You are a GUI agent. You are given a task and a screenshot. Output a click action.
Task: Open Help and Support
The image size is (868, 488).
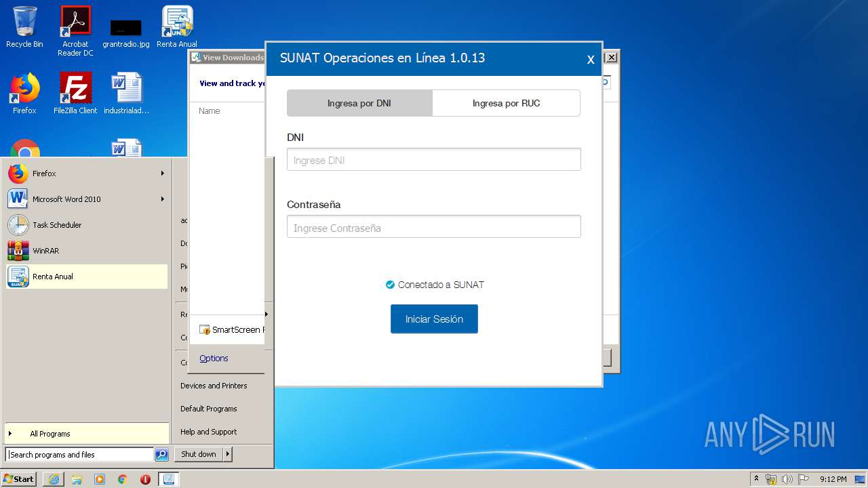208,432
